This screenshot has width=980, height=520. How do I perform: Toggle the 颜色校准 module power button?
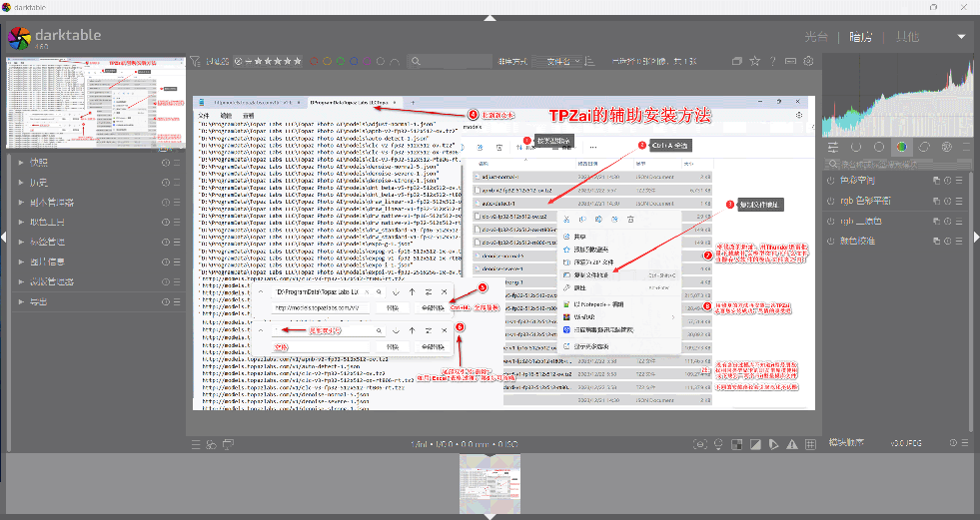(x=830, y=241)
